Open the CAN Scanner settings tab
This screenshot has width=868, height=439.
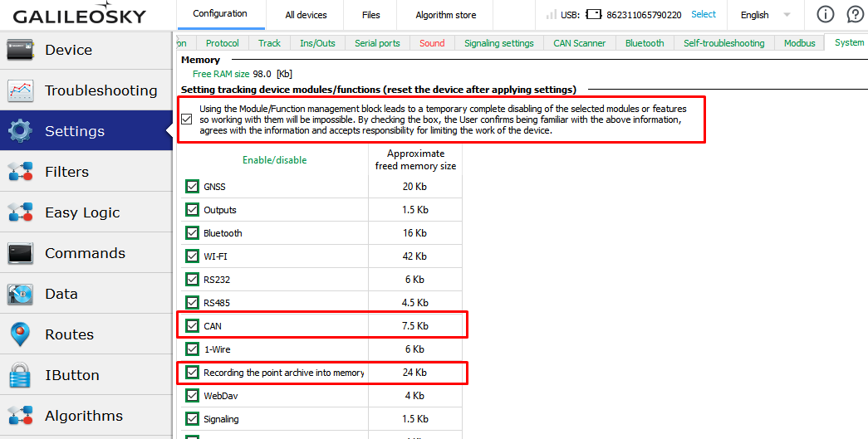580,43
